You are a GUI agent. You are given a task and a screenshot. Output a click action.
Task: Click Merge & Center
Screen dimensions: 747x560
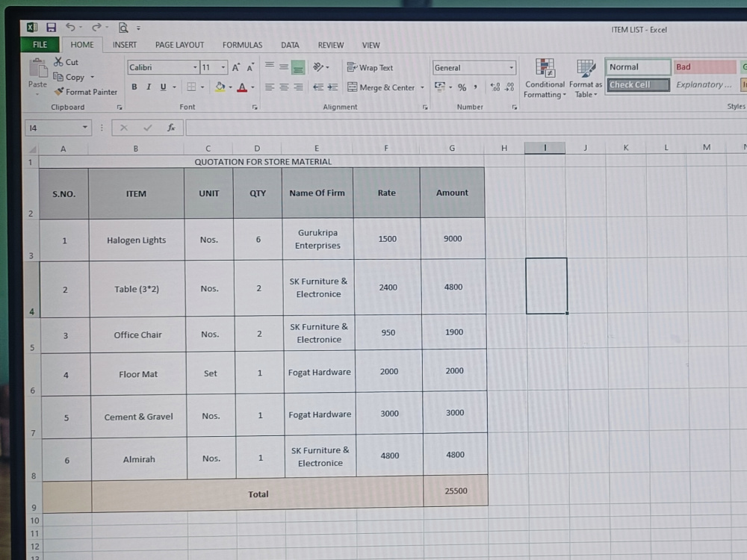pyautogui.click(x=381, y=87)
